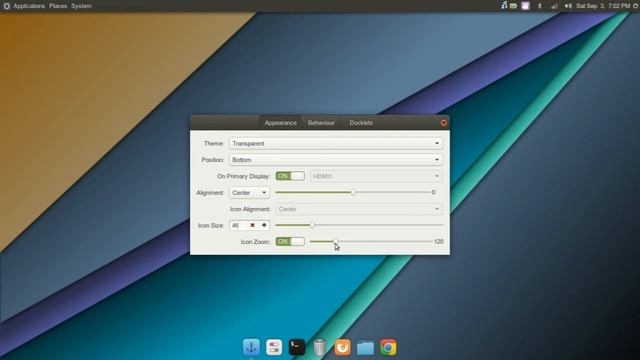The image size is (640, 360).
Task: Open the HDMI1 display dropdown
Action: pos(376,176)
